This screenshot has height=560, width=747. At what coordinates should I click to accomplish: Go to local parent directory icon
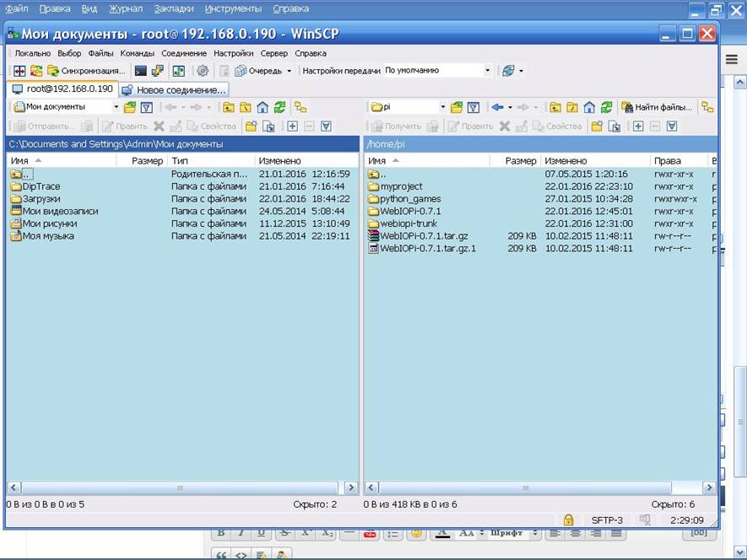[229, 107]
